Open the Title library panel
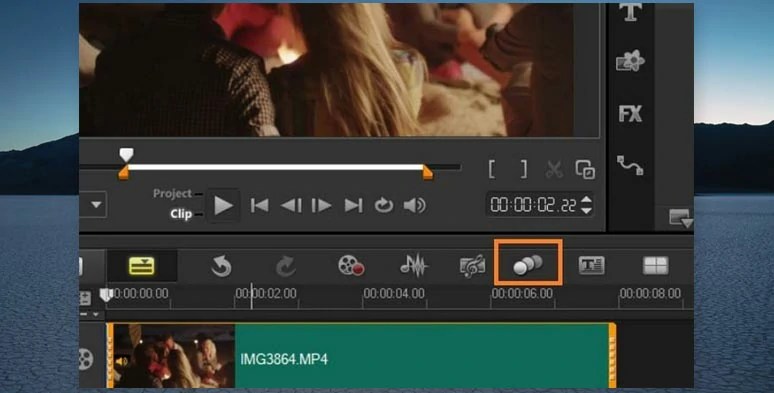 (630, 12)
